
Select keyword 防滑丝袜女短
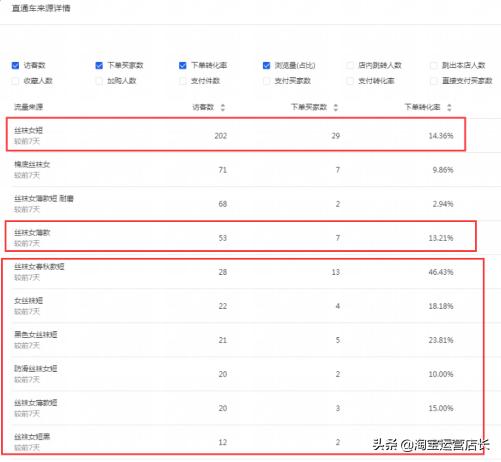(36, 369)
